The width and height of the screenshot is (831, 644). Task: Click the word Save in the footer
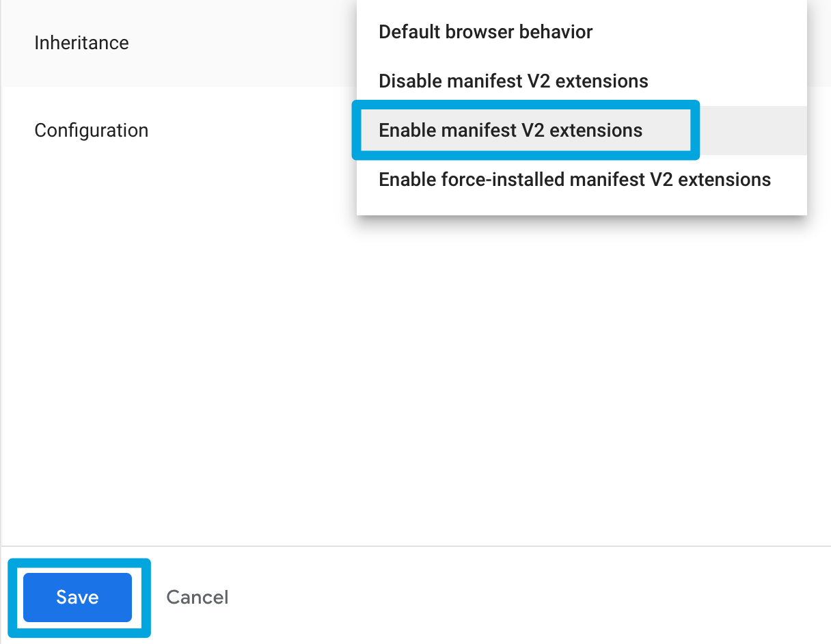click(x=77, y=598)
